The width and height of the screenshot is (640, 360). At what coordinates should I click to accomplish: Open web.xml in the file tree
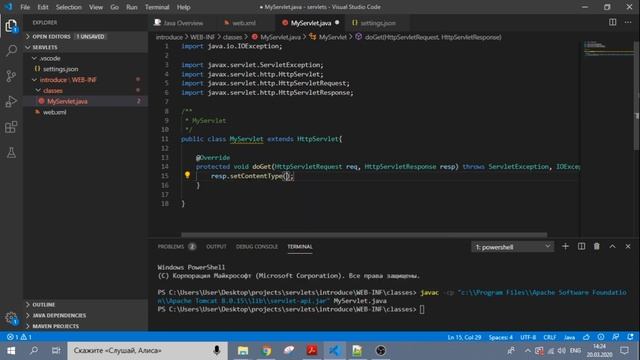point(86,112)
